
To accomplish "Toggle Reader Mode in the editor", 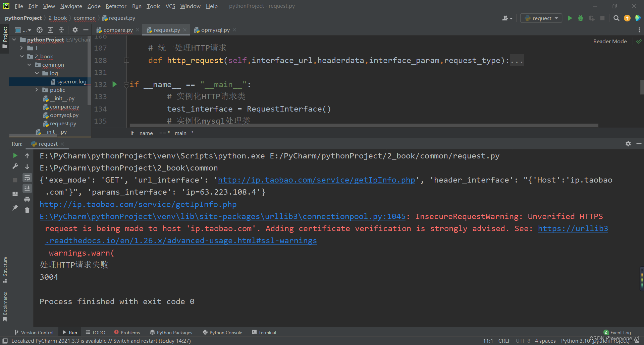I will 610,41.
